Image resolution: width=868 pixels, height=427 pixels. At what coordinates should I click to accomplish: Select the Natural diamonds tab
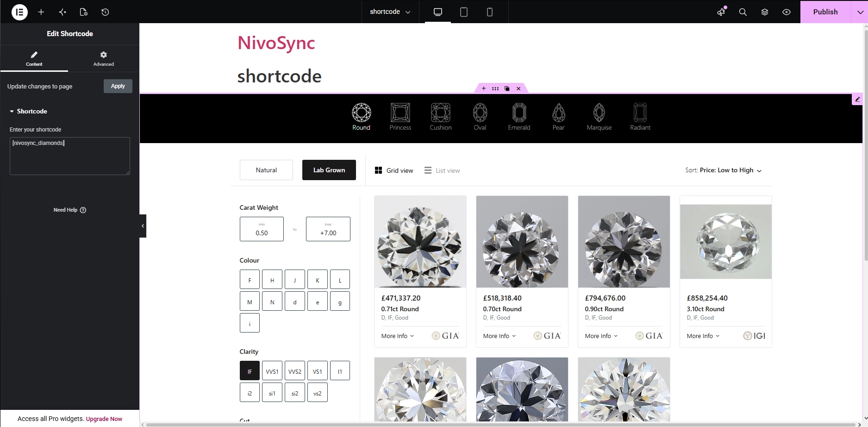[266, 170]
